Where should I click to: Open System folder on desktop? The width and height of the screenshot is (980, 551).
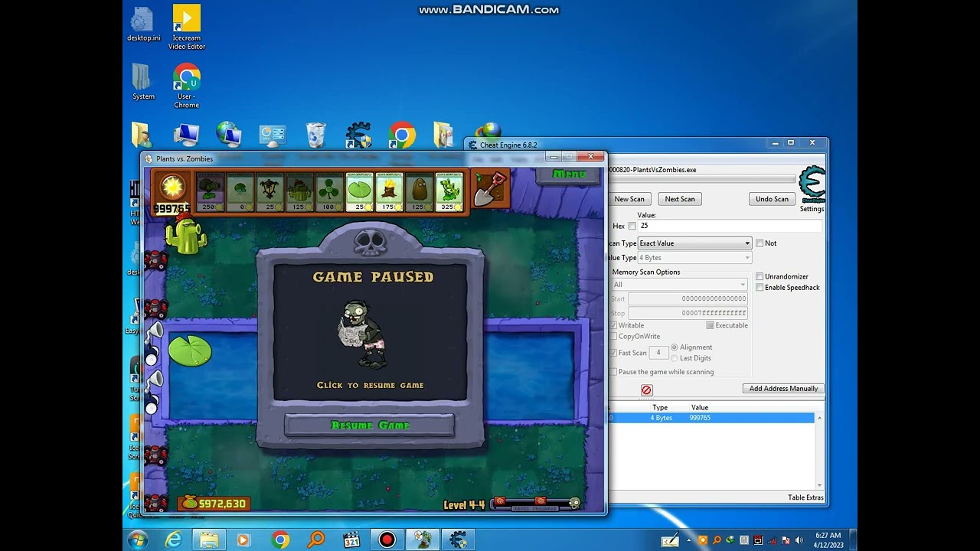click(x=143, y=81)
